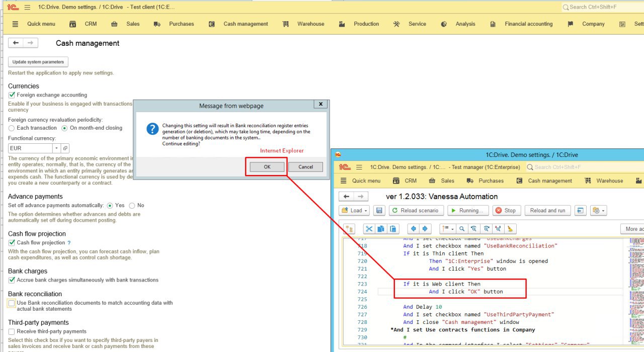This screenshot has width=644, height=352.
Task: Open the Functional currency item via its open icon
Action: (65, 148)
